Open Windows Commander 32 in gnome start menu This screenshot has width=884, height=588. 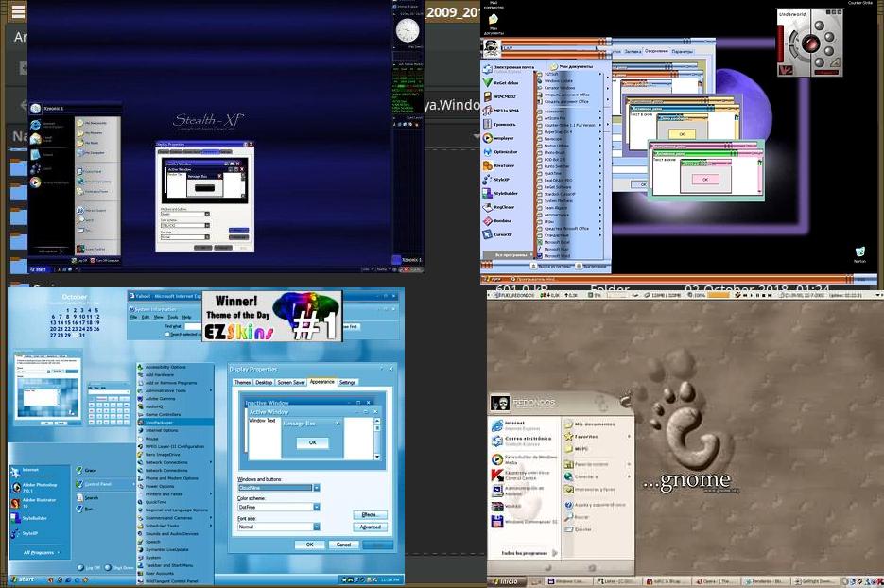coord(524,522)
